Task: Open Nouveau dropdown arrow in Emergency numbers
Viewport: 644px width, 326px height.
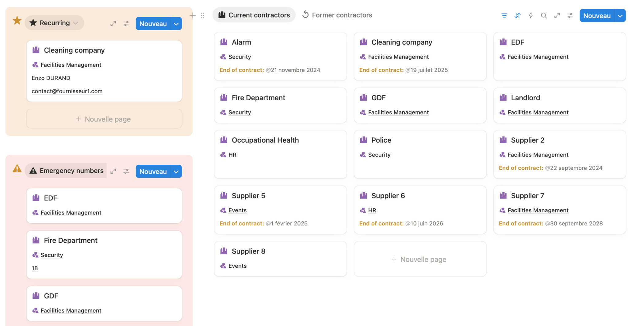Action: (176, 171)
